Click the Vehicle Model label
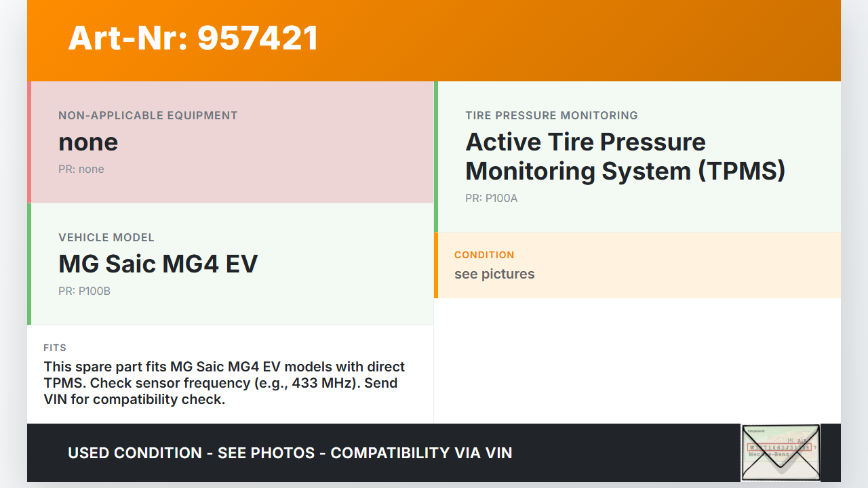868x488 pixels. 106,237
